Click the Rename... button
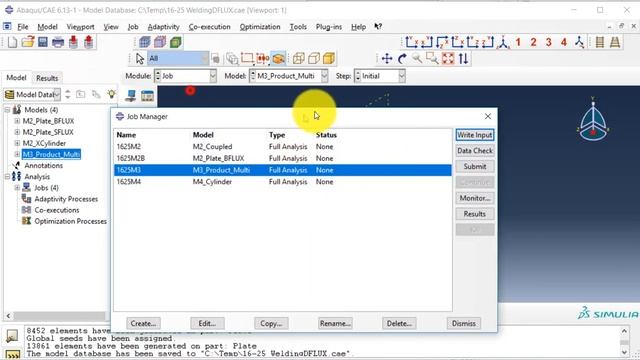Viewport: 640px width, 360px height. tap(335, 323)
